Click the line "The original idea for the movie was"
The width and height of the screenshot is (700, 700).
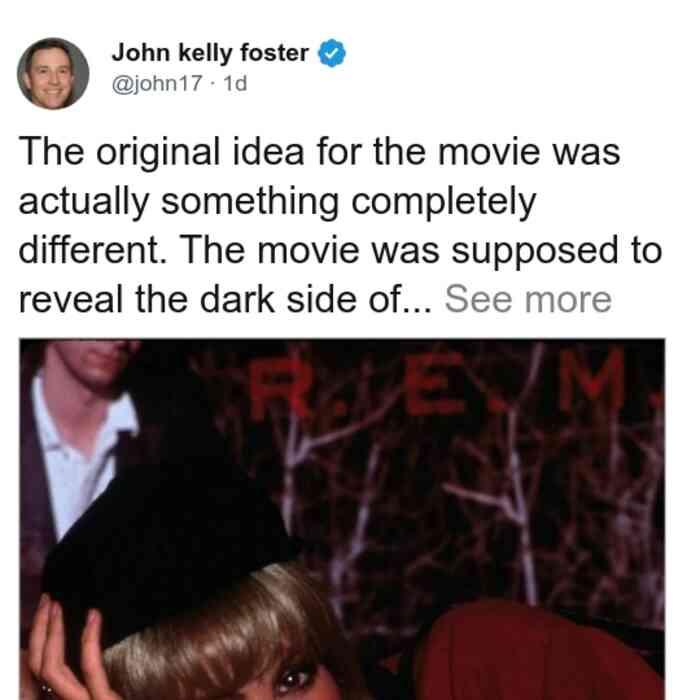tap(319, 152)
